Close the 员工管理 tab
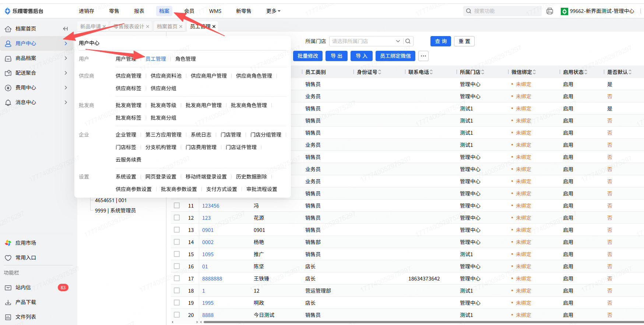Image resolution: width=644 pixels, height=325 pixels. click(214, 27)
